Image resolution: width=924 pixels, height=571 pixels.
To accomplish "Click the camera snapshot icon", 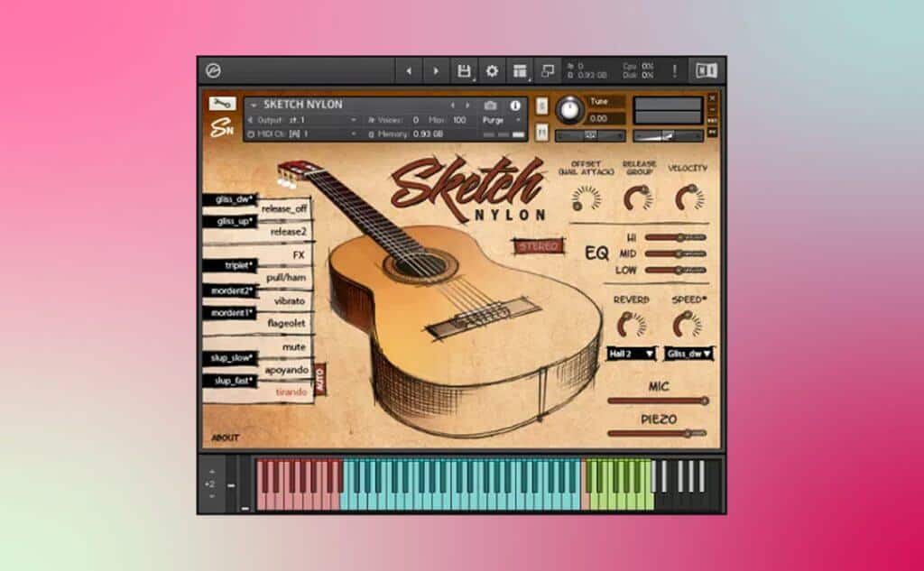I will coord(491,105).
